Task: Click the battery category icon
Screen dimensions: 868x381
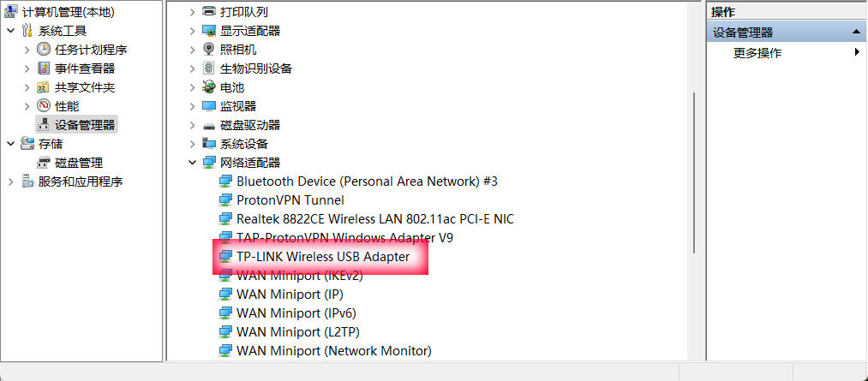Action: pyautogui.click(x=209, y=87)
